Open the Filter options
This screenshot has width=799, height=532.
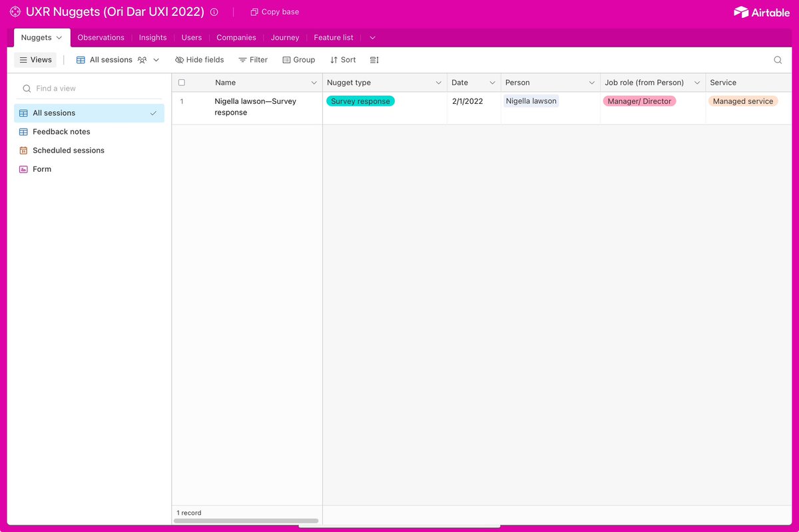253,60
